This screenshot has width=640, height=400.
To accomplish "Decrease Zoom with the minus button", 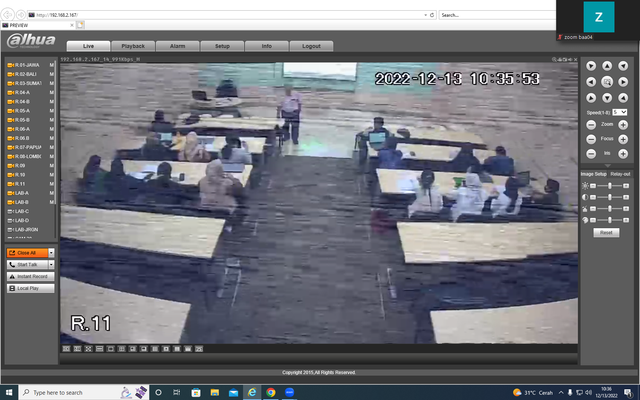I will [x=591, y=125].
